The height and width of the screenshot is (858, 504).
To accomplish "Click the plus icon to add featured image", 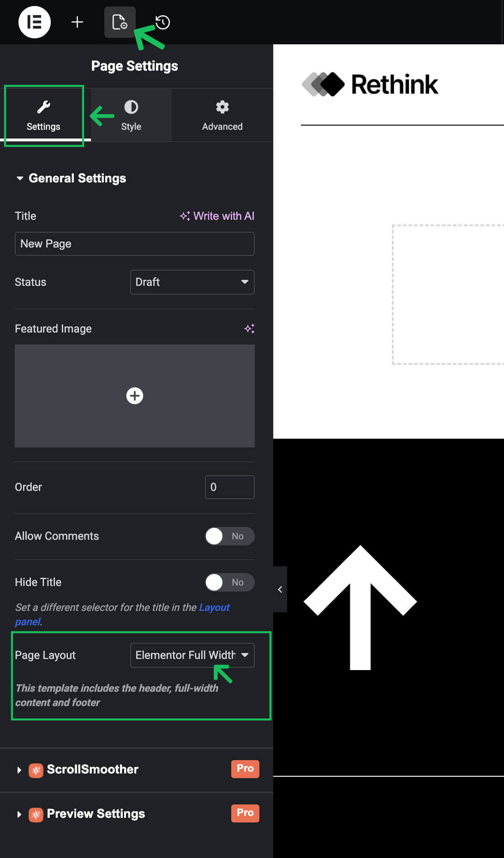I will 135,396.
